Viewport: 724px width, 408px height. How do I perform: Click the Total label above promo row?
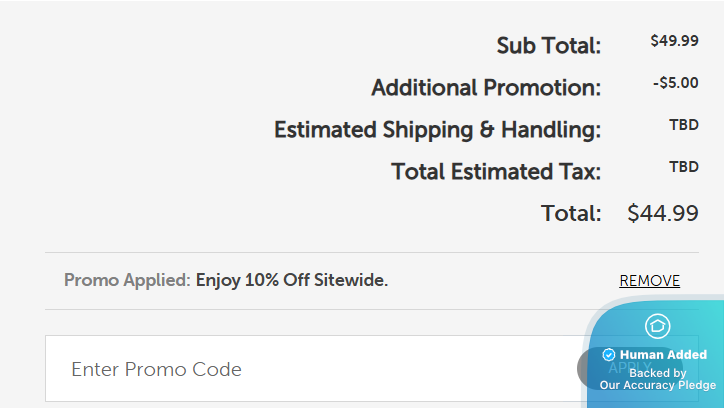571,213
